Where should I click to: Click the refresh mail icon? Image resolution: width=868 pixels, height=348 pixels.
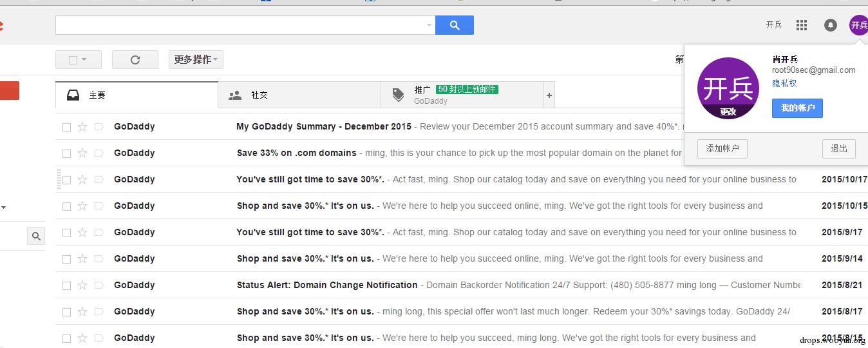pyautogui.click(x=135, y=60)
